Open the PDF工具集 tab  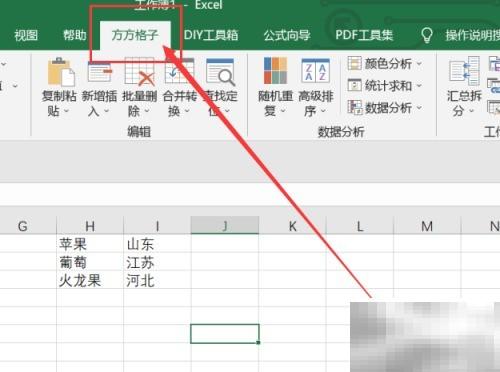pos(364,35)
